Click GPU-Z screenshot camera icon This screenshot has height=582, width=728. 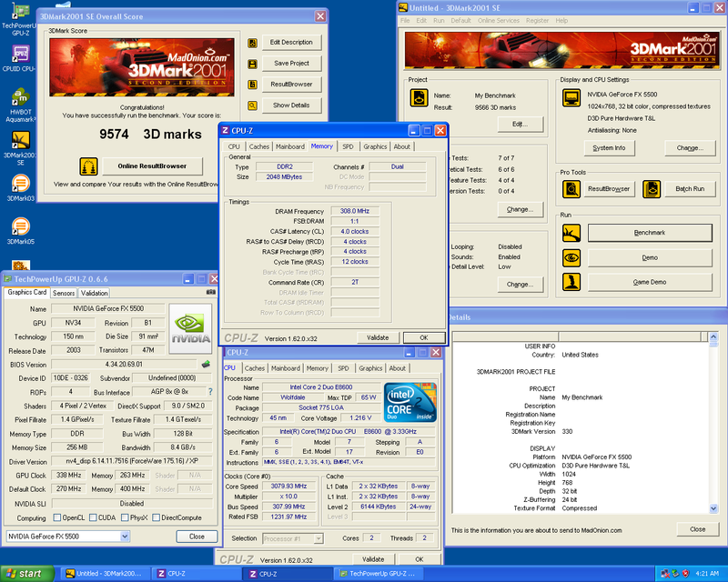[x=211, y=293]
